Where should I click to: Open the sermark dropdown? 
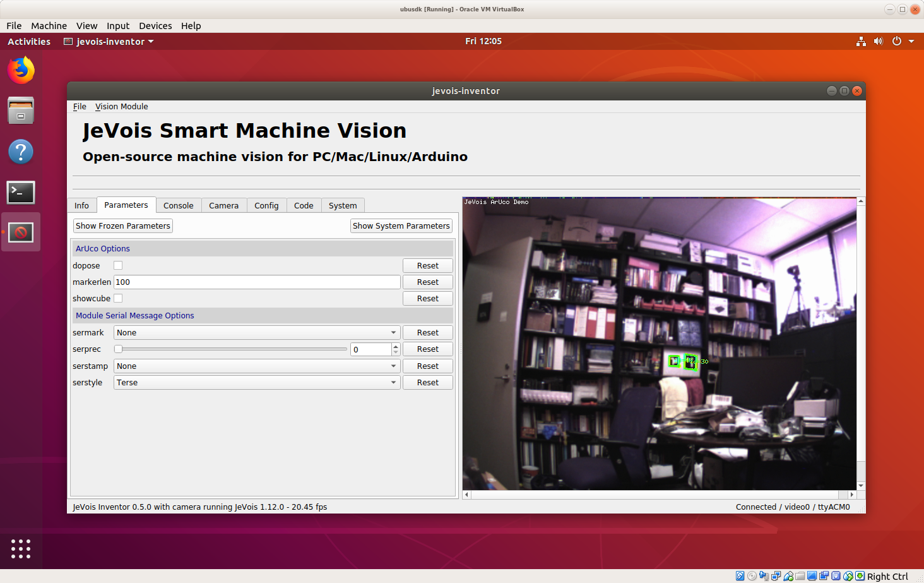257,332
